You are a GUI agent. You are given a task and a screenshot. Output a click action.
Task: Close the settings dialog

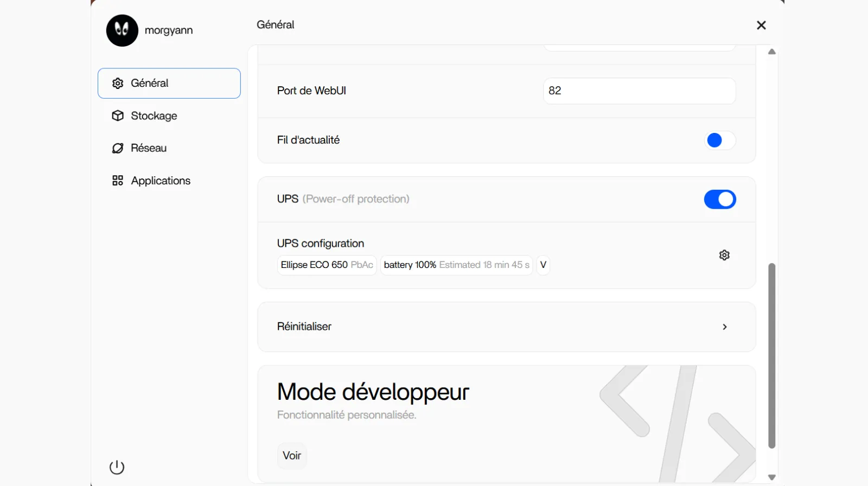(761, 25)
